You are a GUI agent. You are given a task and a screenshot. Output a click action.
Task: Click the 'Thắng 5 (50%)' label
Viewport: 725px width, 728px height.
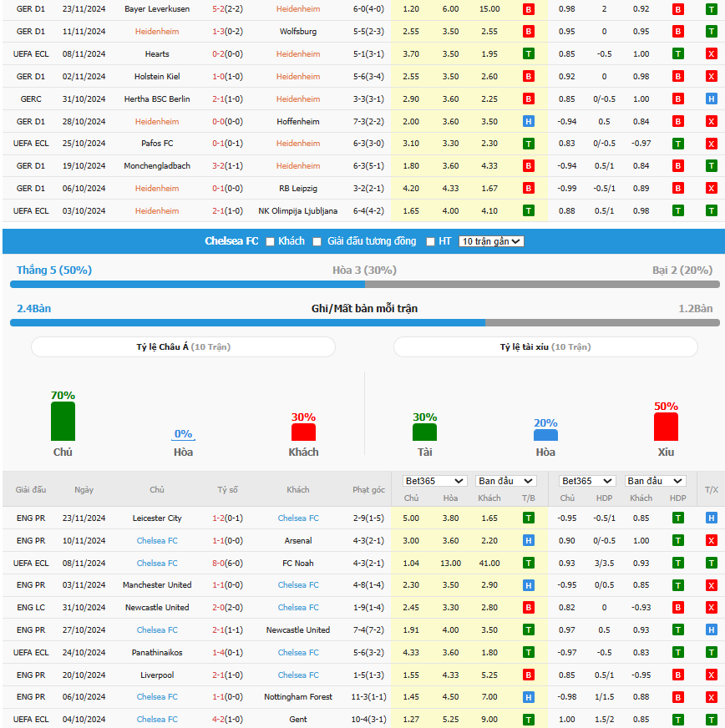(x=54, y=270)
